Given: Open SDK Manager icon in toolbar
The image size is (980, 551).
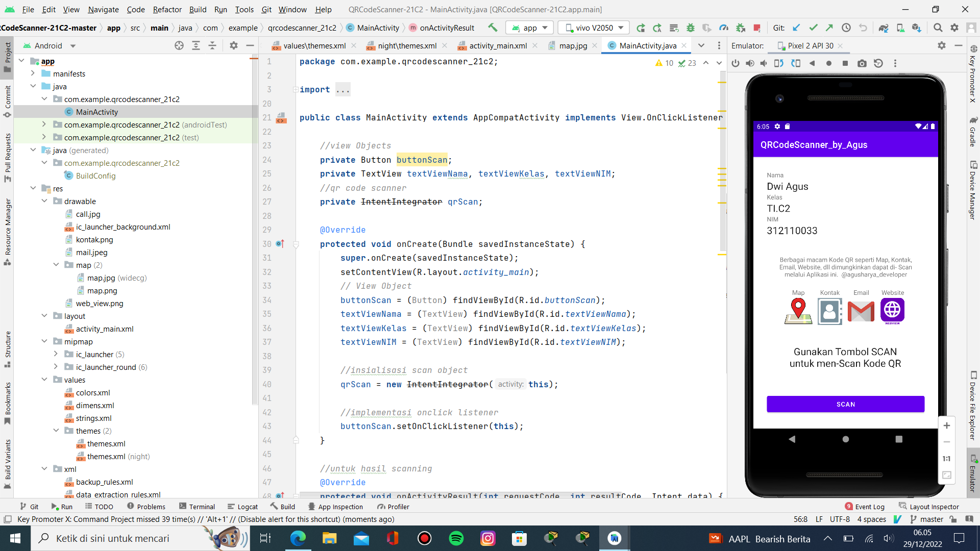Looking at the screenshot, I should 917,28.
